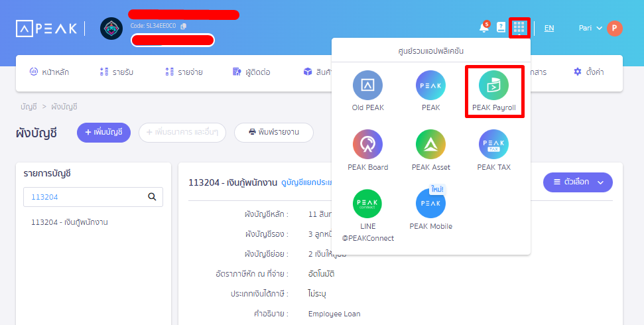This screenshot has height=325, width=644.
Task: Open the ผู้ติดต่อ menu
Action: pyautogui.click(x=251, y=72)
